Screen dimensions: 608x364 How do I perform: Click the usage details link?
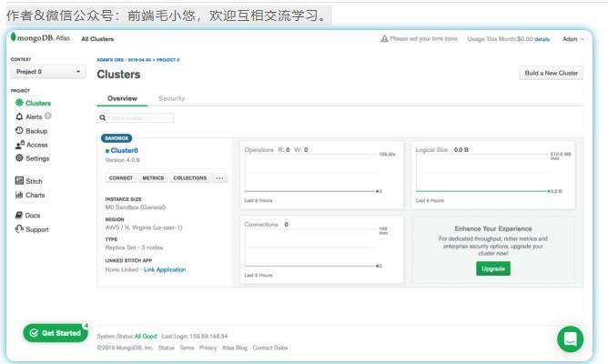click(542, 39)
